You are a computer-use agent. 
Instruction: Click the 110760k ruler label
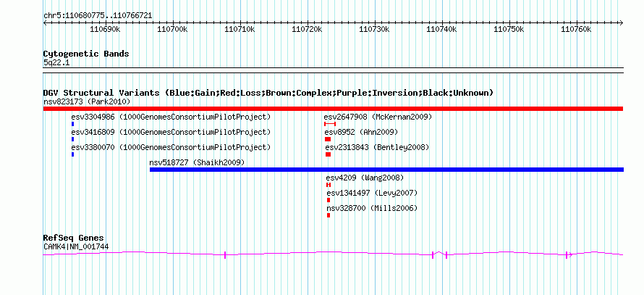pos(576,29)
